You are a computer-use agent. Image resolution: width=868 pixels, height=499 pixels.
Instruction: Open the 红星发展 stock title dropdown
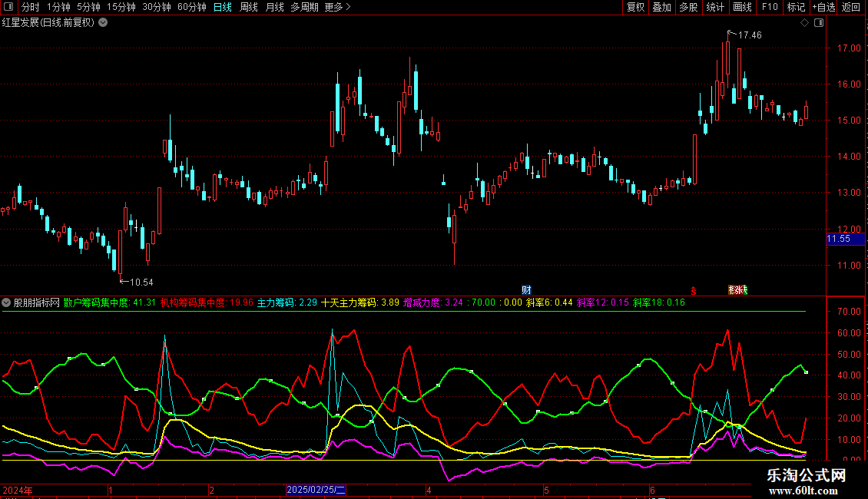(103, 23)
